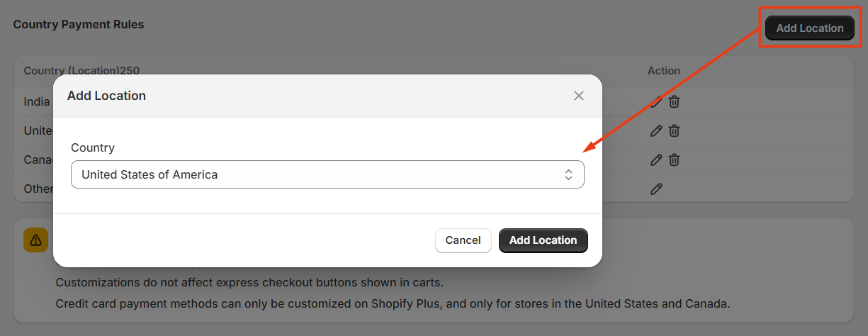Edit the row starting with "Unite"
868x336 pixels.
point(656,130)
